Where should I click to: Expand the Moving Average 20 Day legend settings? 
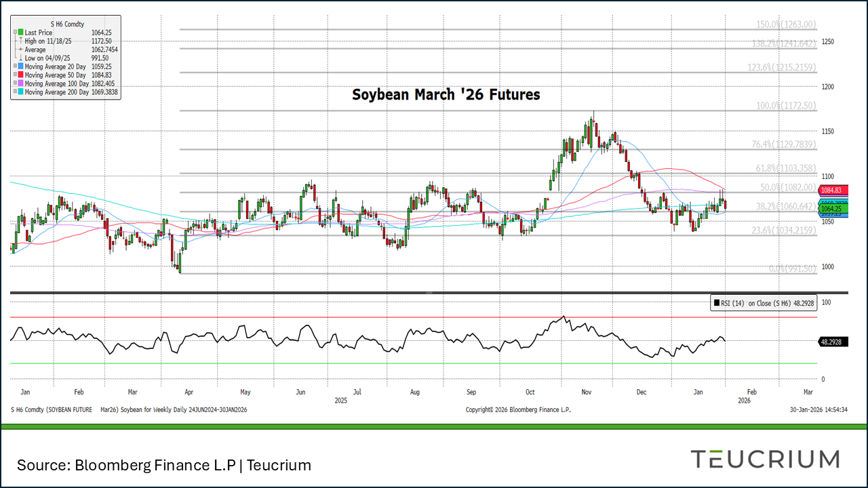coord(14,66)
